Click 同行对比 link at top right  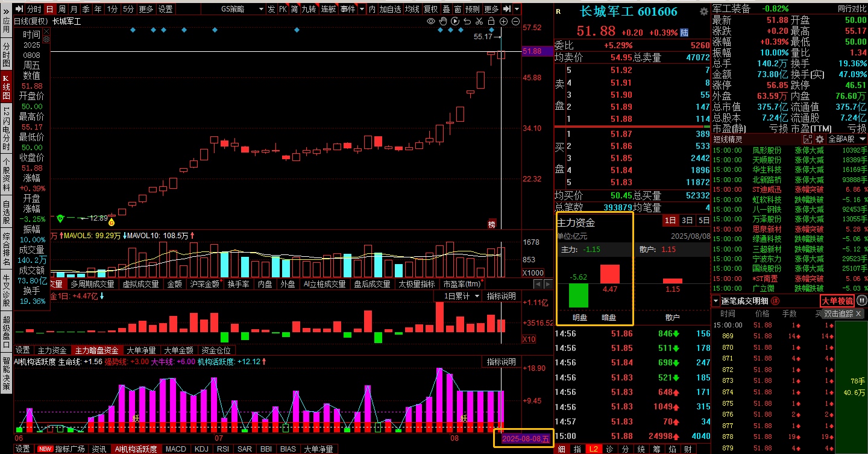click(852, 8)
